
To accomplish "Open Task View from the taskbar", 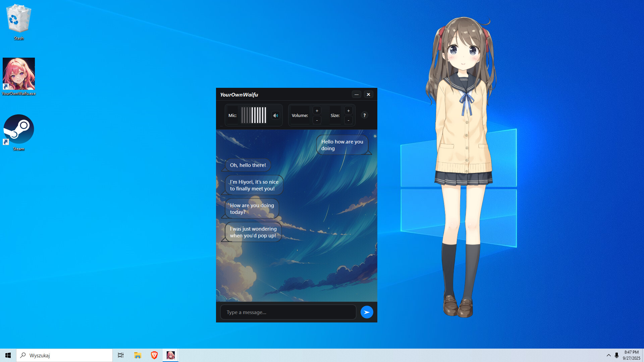I will (120, 355).
